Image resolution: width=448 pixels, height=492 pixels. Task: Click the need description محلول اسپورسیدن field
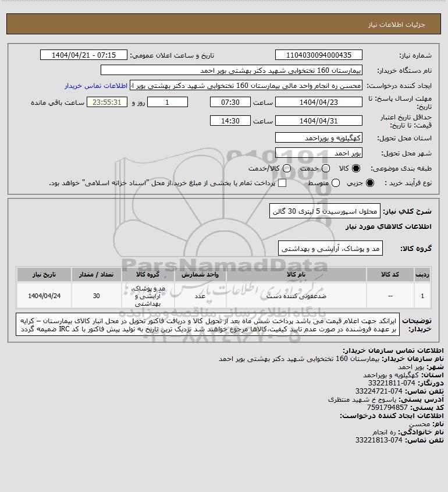click(325, 211)
